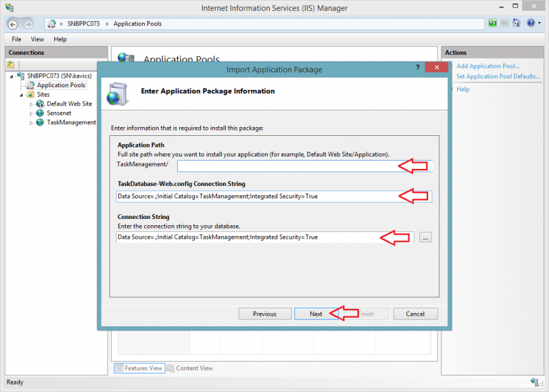
Task: Click the status bar network icon
Action: pos(535,382)
